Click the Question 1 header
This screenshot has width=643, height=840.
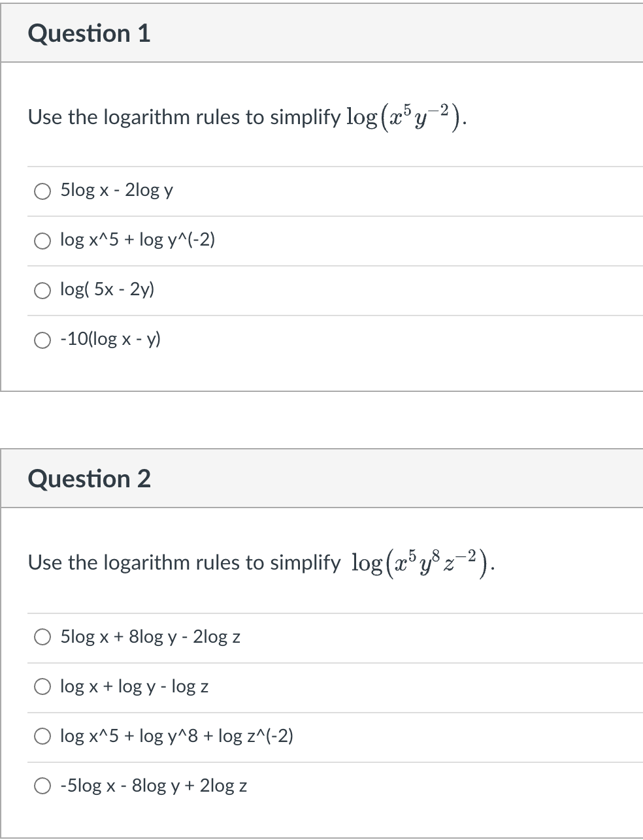(x=90, y=33)
